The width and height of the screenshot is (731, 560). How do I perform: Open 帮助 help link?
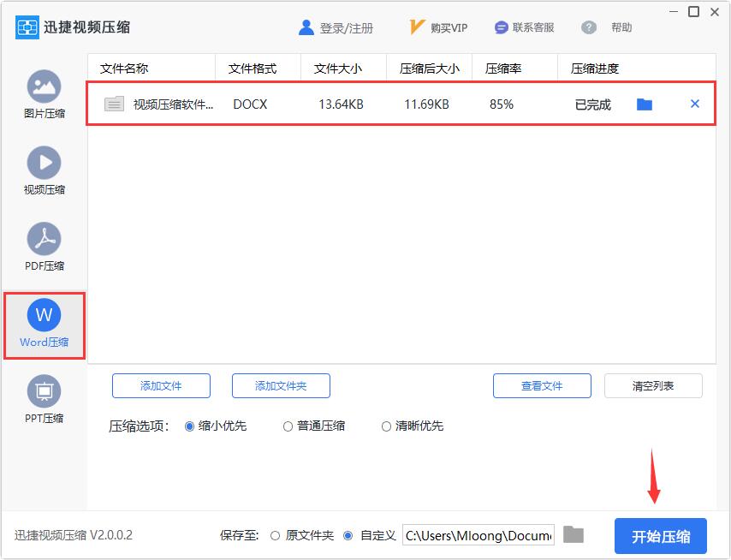(621, 28)
